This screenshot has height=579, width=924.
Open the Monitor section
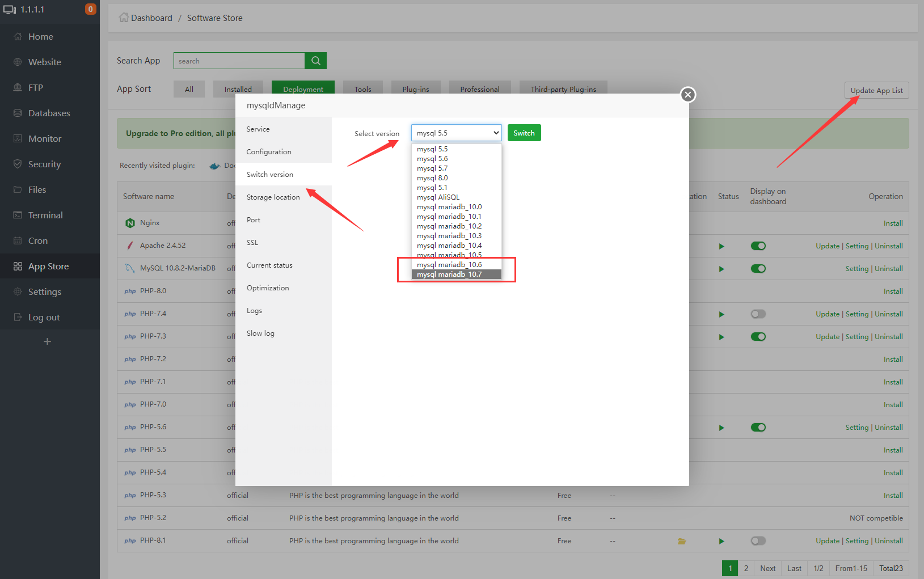pos(45,139)
